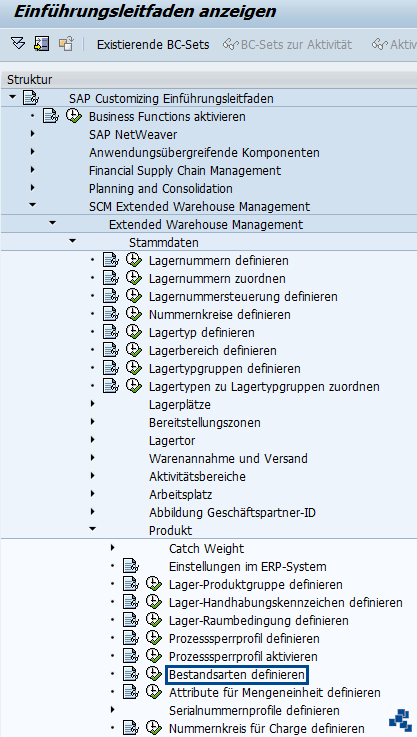Select Prozesssperrprofil aktivieren entry
The height and width of the screenshot is (737, 417).
[243, 657]
